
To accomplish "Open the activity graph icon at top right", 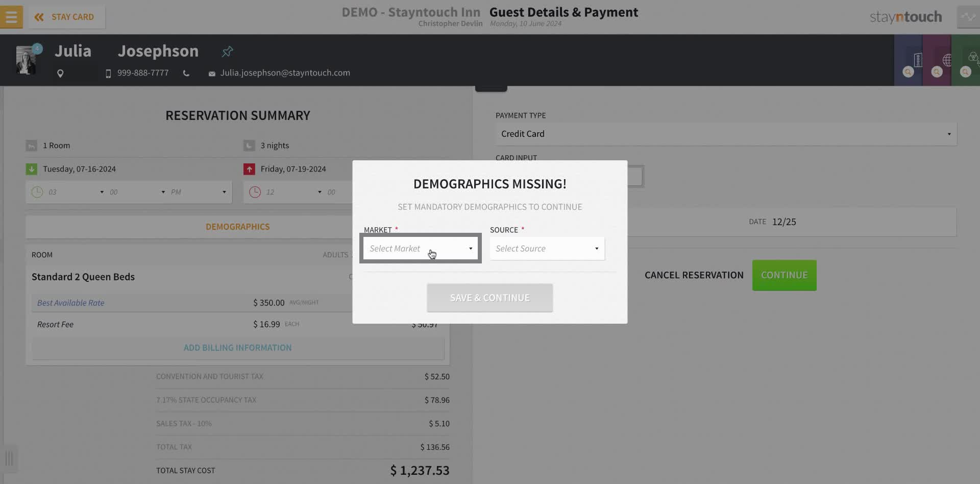I will coord(968,17).
